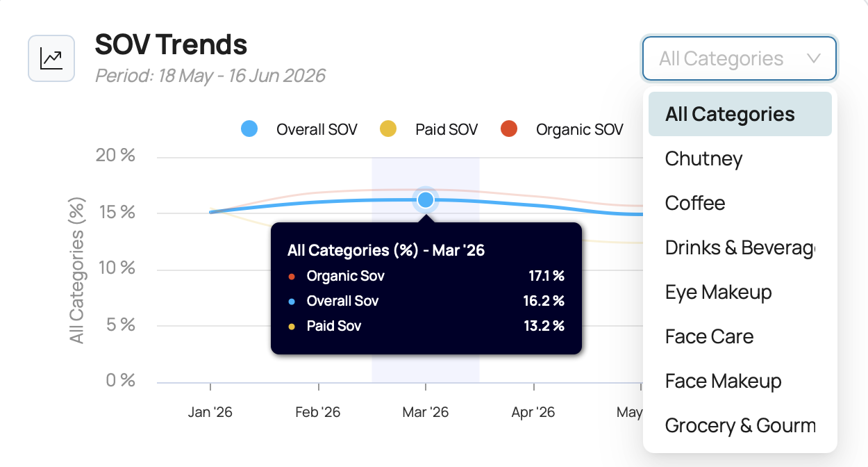The height and width of the screenshot is (467, 868).
Task: Click the trend chart icon beside SOV Trends
Action: (x=51, y=58)
